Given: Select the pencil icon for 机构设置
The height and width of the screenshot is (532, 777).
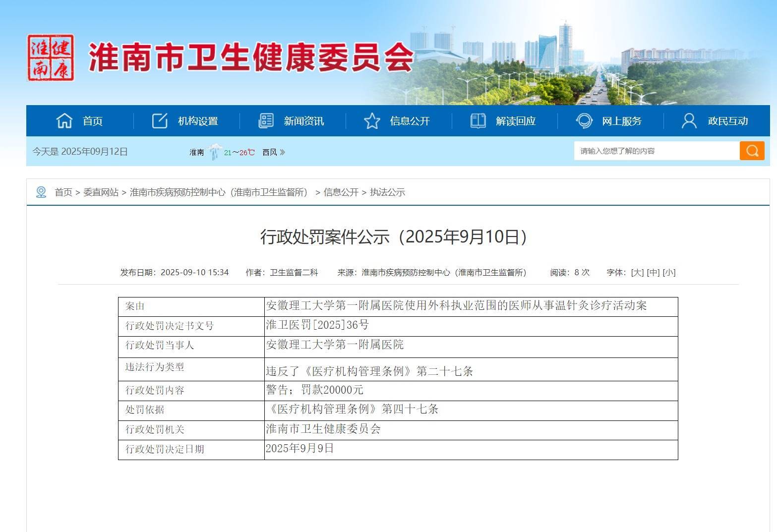Looking at the screenshot, I should pos(159,120).
